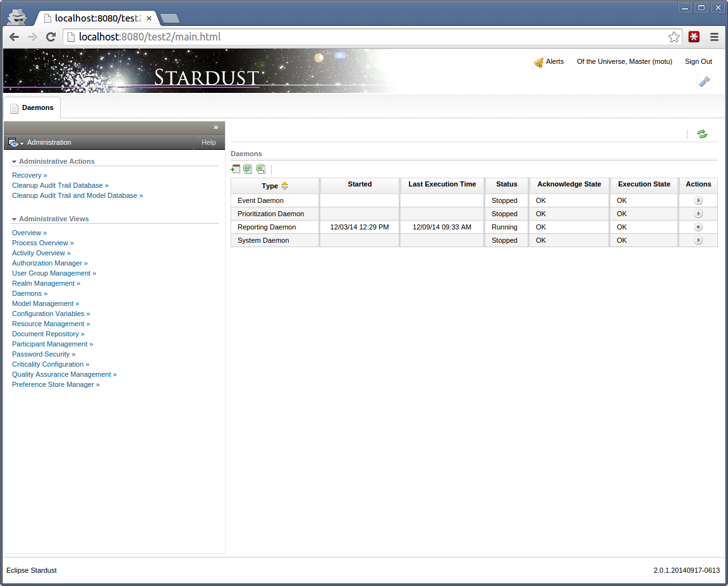Open the wrench configuration icon

[705, 82]
